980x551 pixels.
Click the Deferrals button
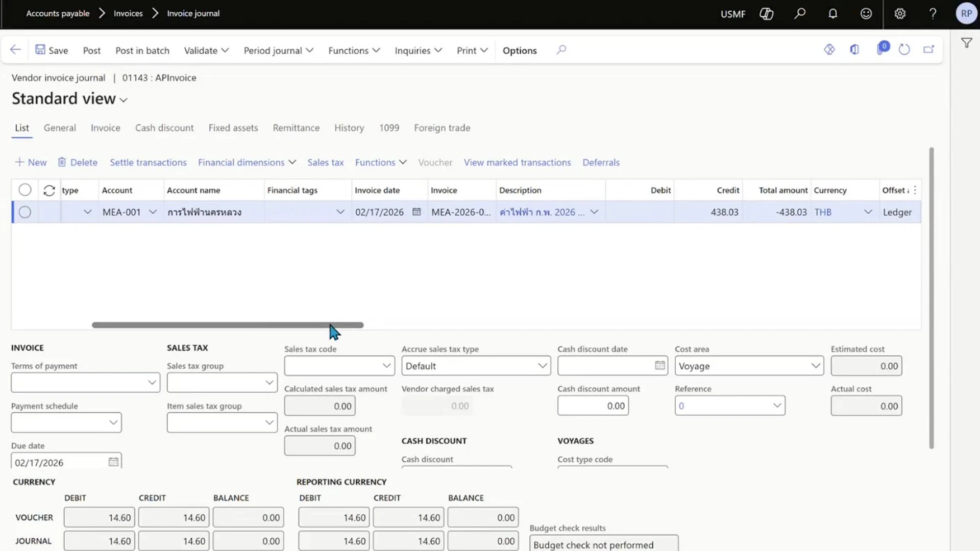601,162
